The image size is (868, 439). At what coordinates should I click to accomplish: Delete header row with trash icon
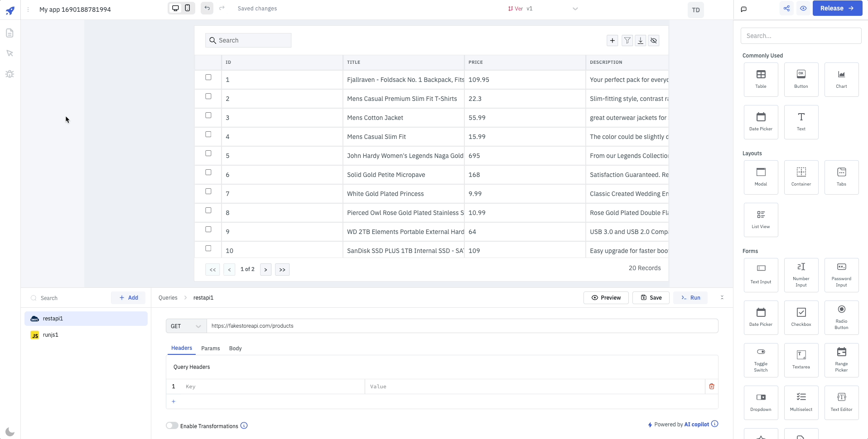click(712, 387)
